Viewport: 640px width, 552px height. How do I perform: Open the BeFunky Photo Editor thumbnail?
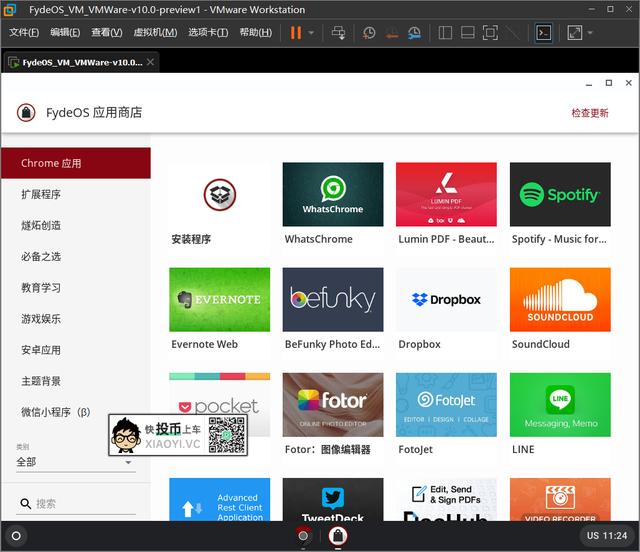[x=333, y=299]
